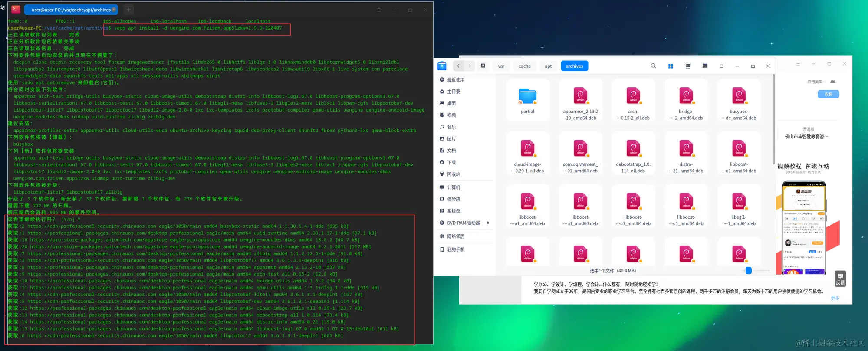This screenshot has height=351, width=868.
Task: Go back in the file manager
Action: tap(458, 66)
